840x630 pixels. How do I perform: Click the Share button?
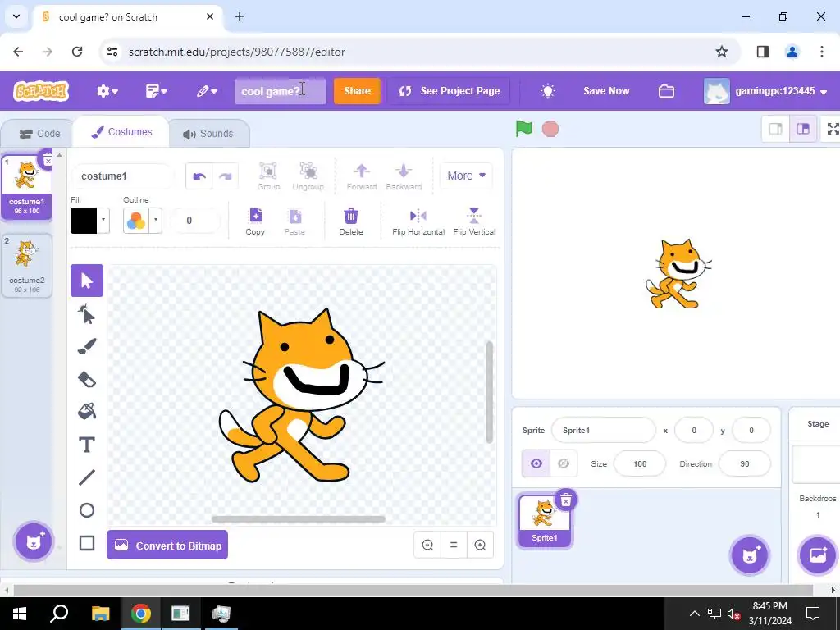[357, 91]
